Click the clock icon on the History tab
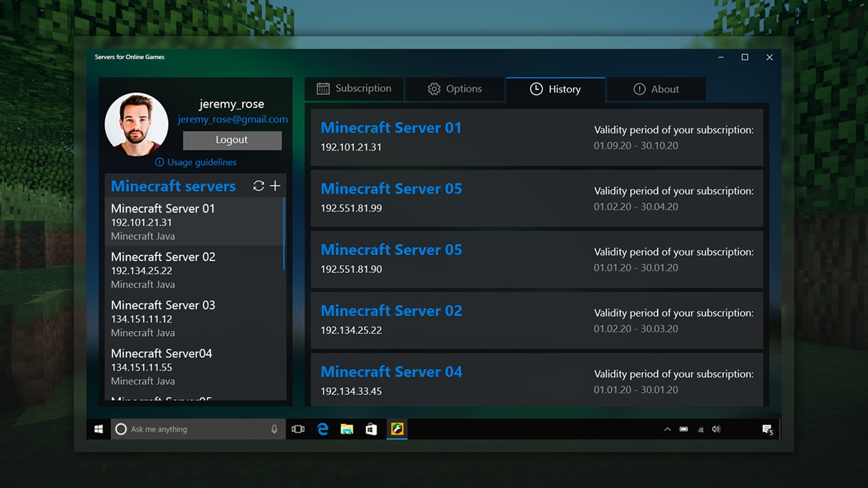 click(535, 89)
